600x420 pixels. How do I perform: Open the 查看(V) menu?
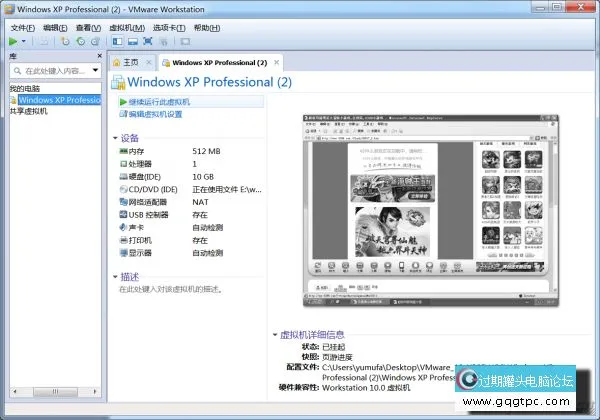pyautogui.click(x=88, y=28)
